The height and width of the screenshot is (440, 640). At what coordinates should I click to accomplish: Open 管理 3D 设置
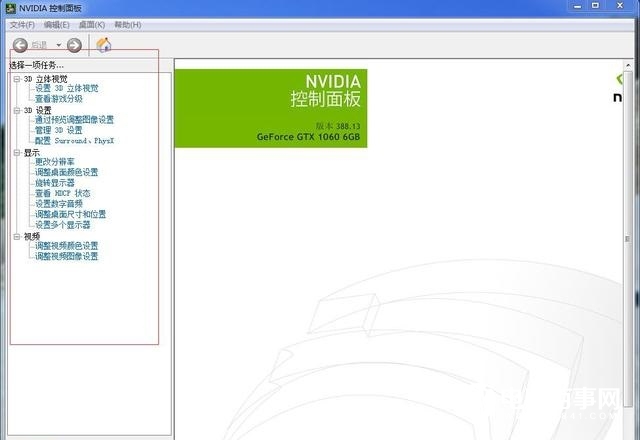click(58, 130)
